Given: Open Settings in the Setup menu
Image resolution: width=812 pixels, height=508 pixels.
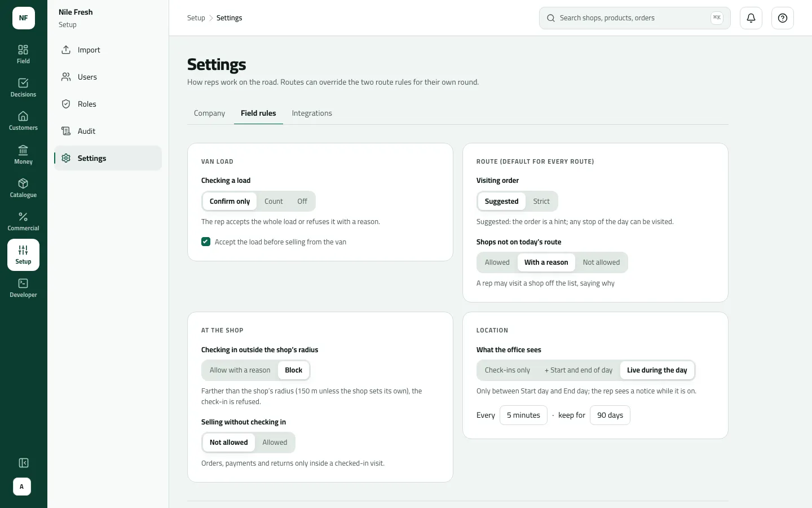Looking at the screenshot, I should click(108, 158).
